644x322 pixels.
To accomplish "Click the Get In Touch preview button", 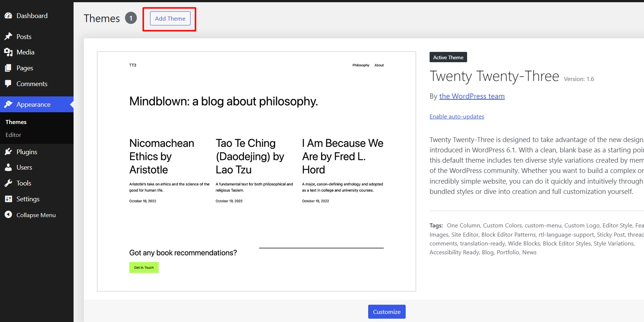I will (144, 268).
